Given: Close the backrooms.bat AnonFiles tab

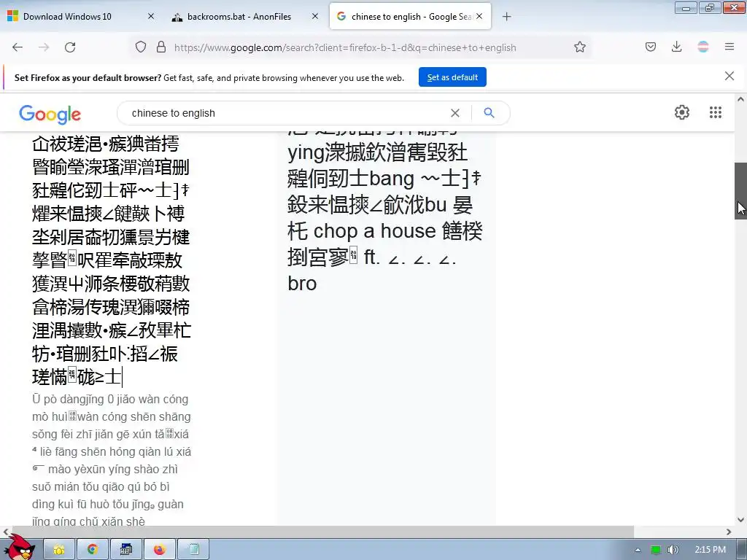Looking at the screenshot, I should pyautogui.click(x=314, y=16).
